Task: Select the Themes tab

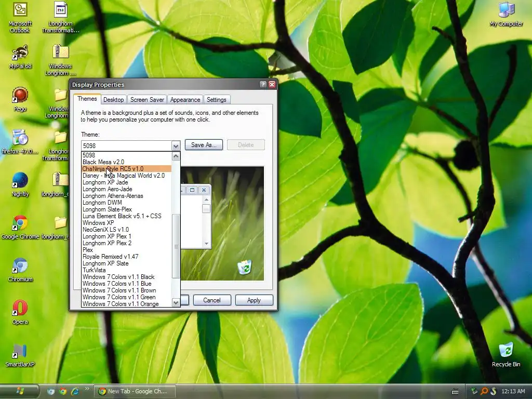Action: tap(87, 99)
